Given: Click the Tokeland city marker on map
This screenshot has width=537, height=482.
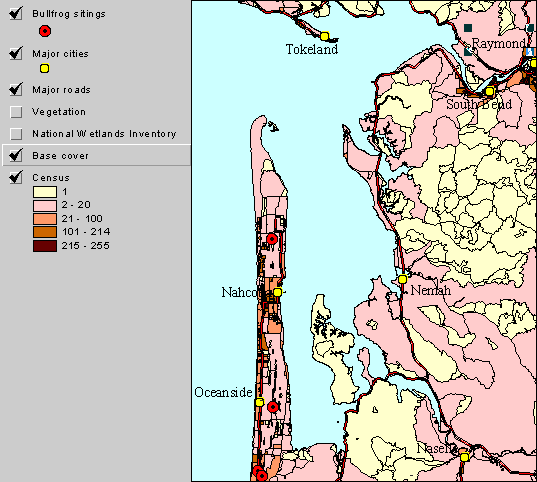Looking at the screenshot, I should click(x=325, y=36).
